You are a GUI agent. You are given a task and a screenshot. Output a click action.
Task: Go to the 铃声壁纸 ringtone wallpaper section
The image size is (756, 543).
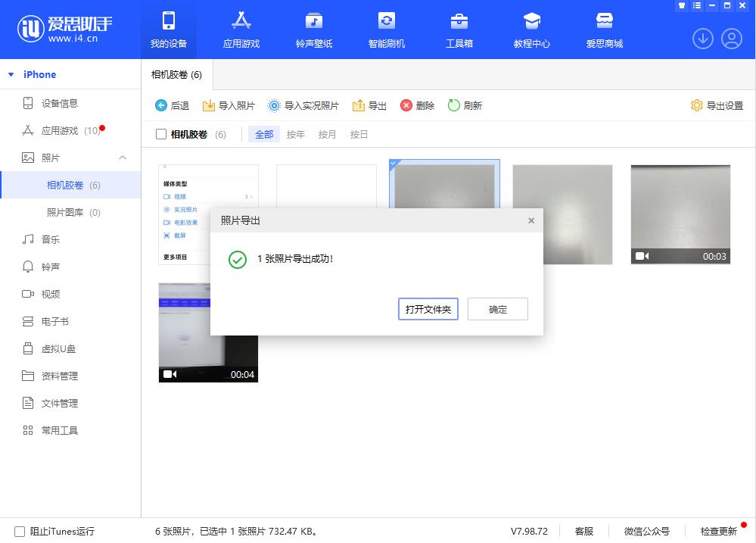click(313, 29)
